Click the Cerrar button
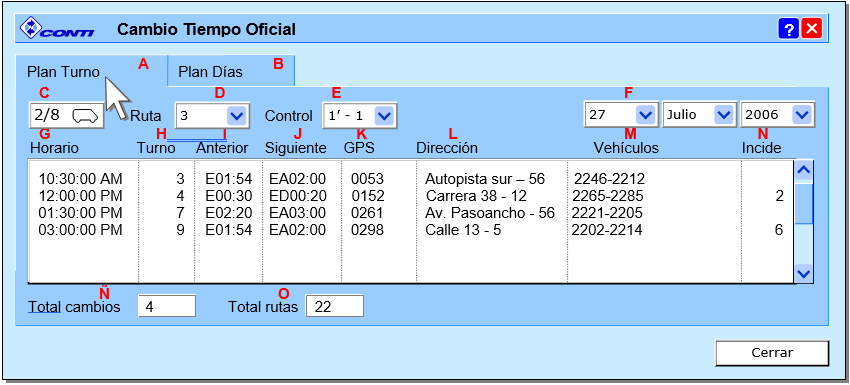The image size is (850, 385). pyautogui.click(x=772, y=353)
